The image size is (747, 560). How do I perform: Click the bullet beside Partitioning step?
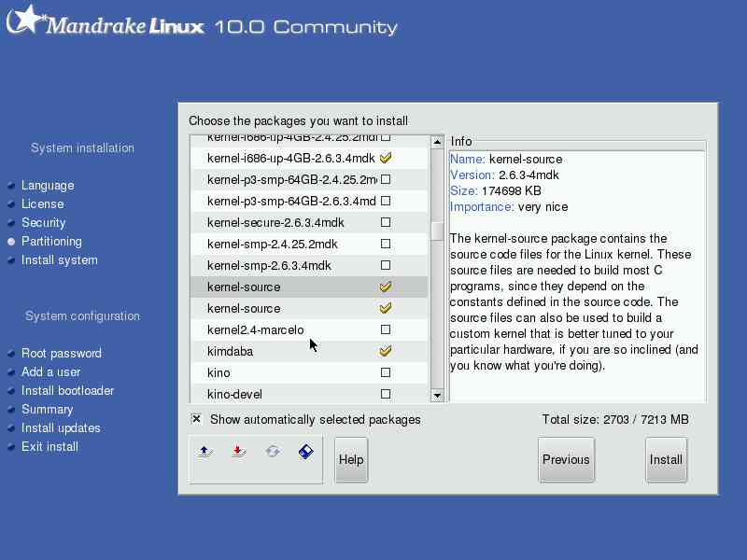point(11,242)
